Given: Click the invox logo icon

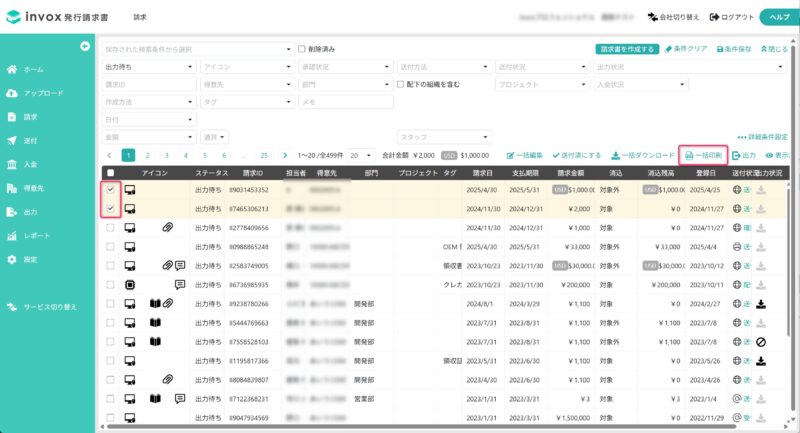Looking at the screenshot, I should tap(13, 17).
